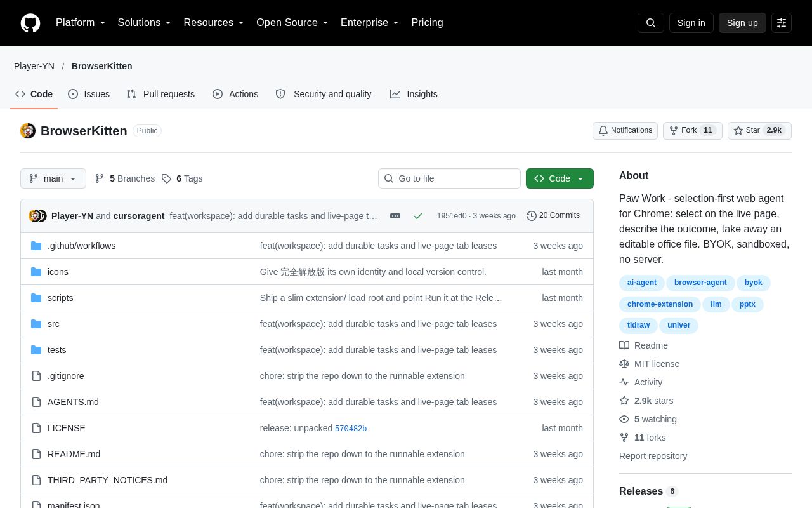The width and height of the screenshot is (812, 508).
Task: View the 20 Commits history link
Action: 553,216
